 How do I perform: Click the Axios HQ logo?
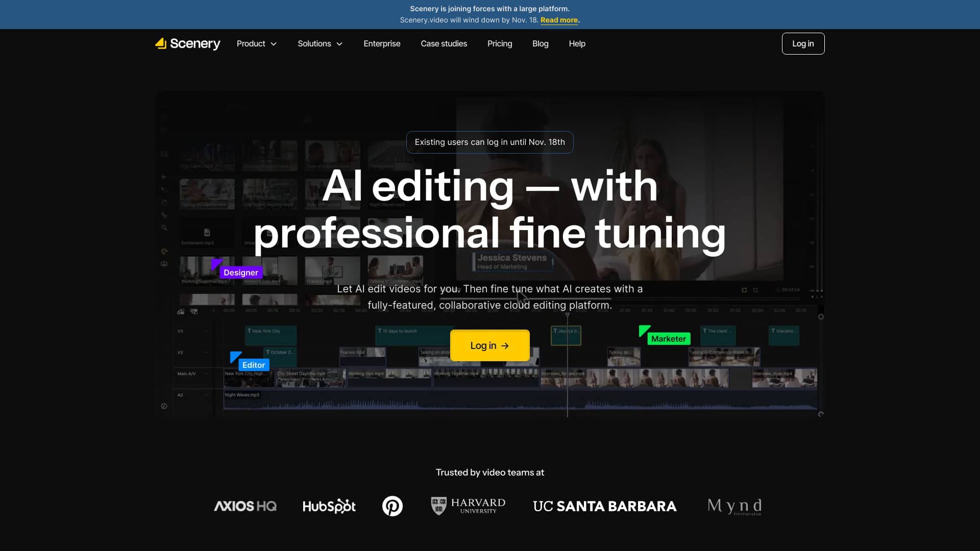click(244, 506)
